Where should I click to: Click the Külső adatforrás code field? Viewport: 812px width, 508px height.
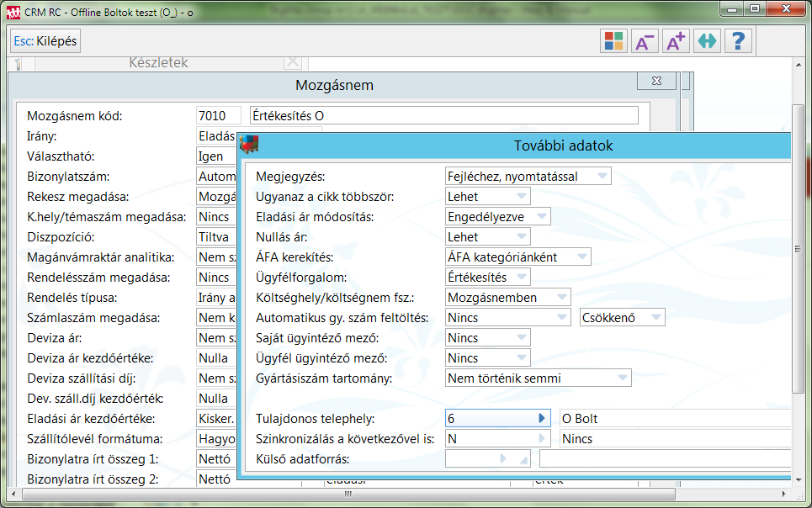[487, 459]
